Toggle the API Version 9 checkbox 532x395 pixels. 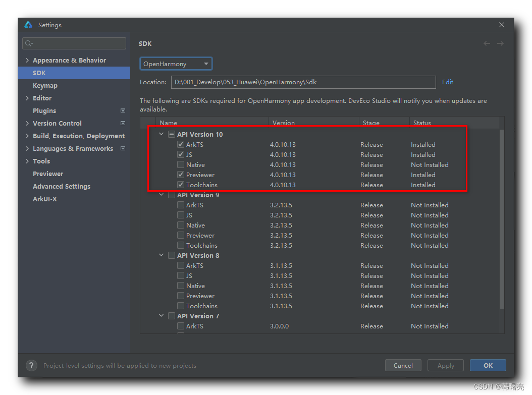click(172, 195)
